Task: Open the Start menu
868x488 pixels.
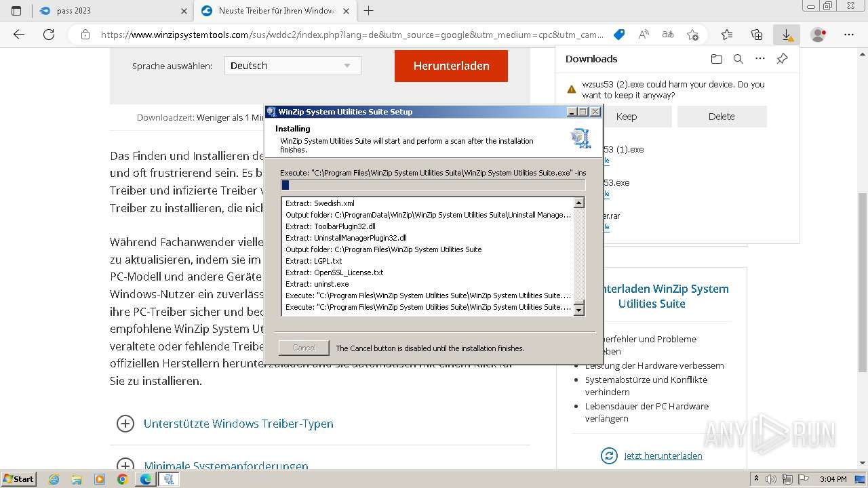Action: tap(19, 479)
